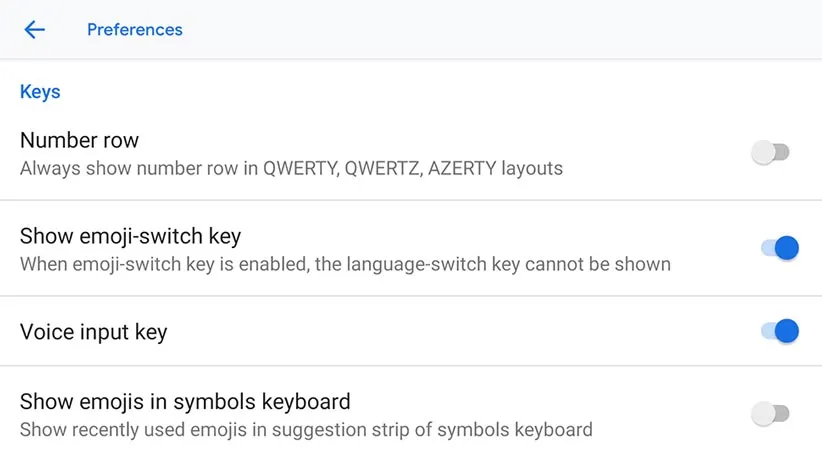Image resolution: width=822 pixels, height=463 pixels.
Task: Select the Keys section header
Action: 40,92
